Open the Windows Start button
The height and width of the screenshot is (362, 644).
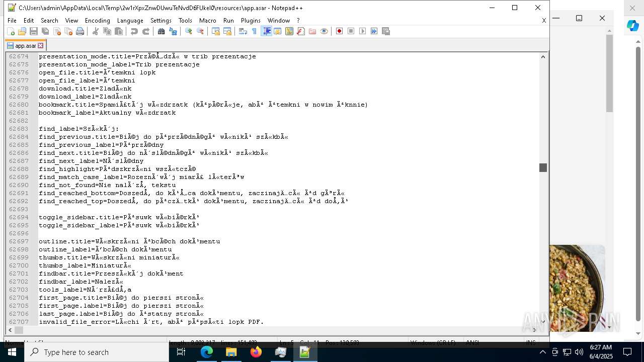(12, 352)
